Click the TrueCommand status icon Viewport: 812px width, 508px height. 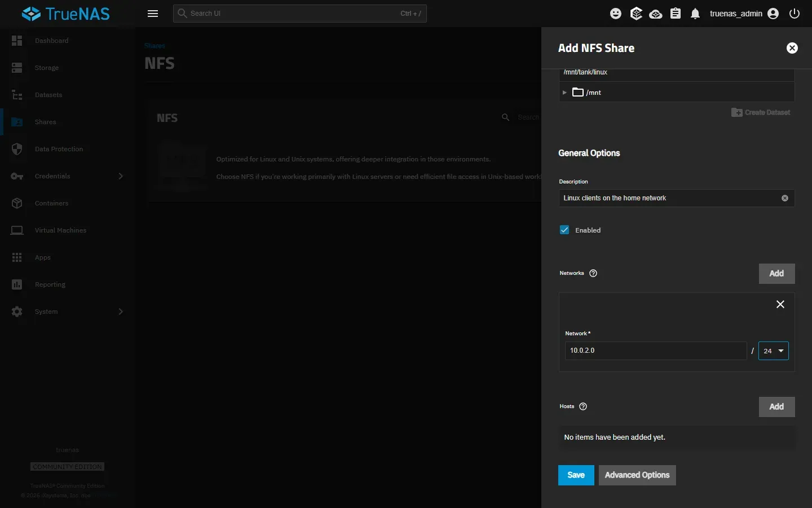pos(636,14)
